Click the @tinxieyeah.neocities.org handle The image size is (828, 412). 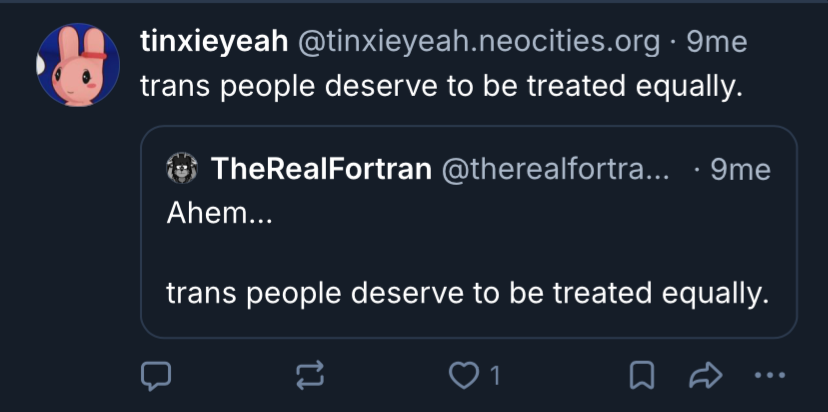(x=479, y=42)
